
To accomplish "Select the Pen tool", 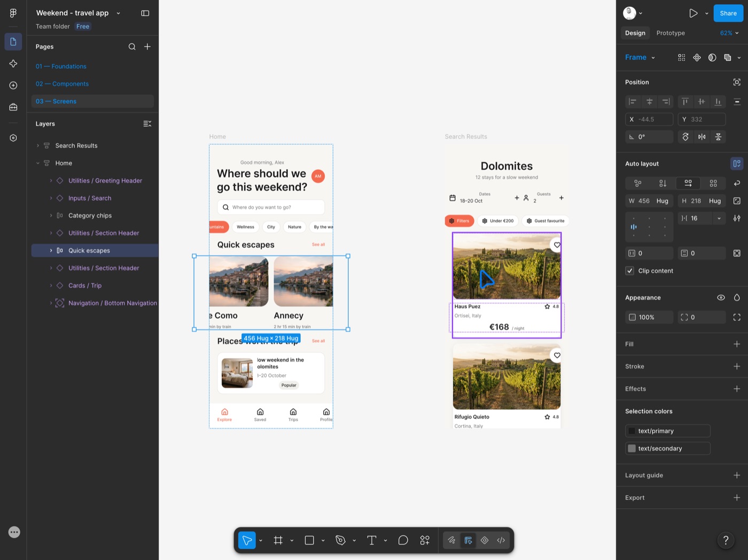I will point(340,540).
